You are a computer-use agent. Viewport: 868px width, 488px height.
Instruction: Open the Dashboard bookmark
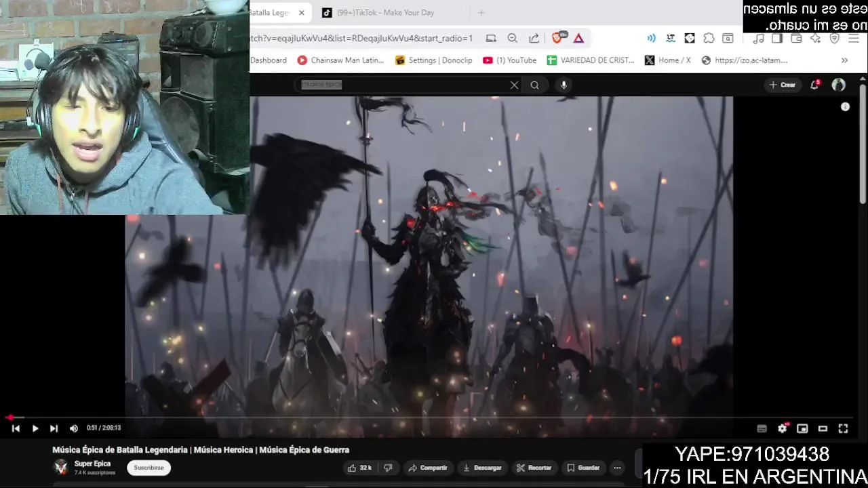[269, 60]
